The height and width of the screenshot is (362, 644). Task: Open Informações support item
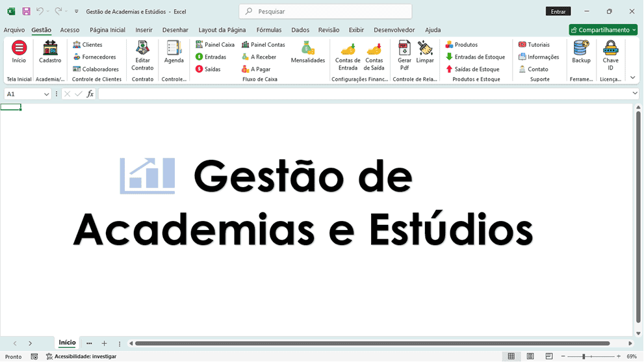click(539, 57)
